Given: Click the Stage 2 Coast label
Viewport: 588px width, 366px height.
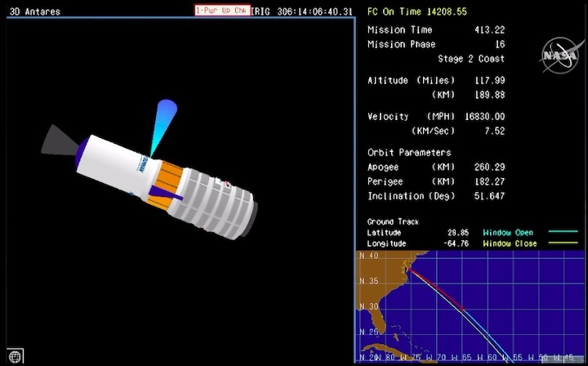Looking at the screenshot, I should tap(471, 59).
